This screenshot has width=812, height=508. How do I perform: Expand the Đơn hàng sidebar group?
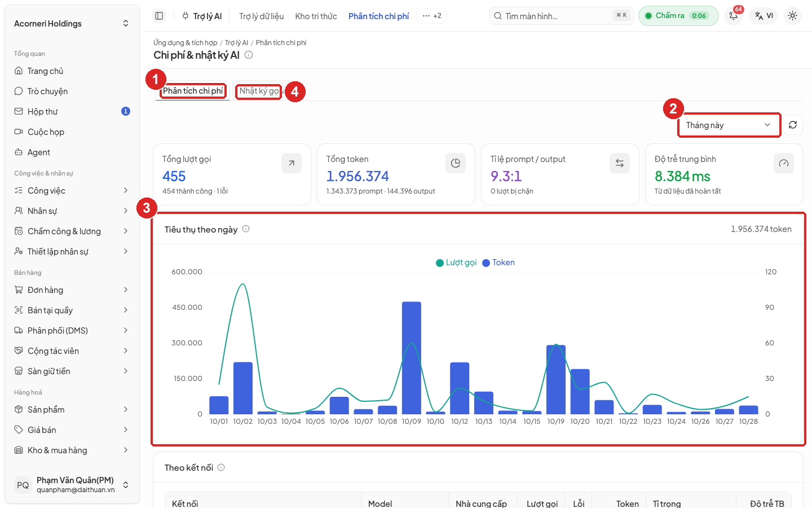[x=72, y=290]
